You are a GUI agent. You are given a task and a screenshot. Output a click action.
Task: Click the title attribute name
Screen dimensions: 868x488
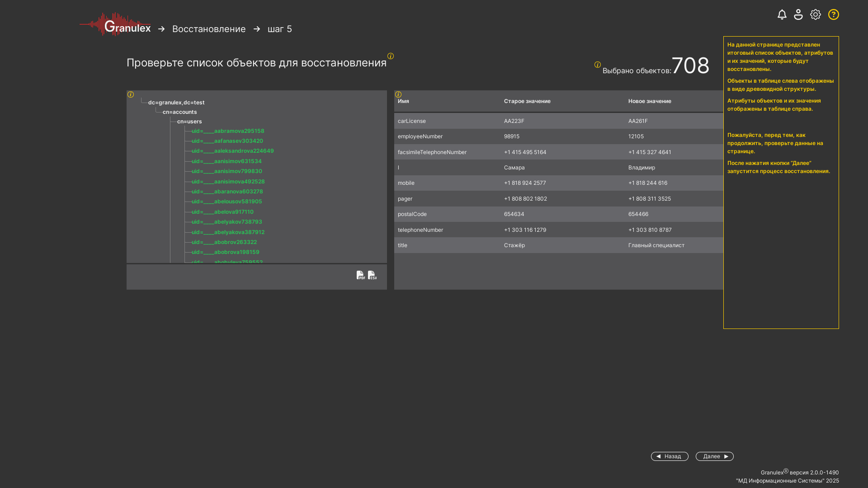402,245
